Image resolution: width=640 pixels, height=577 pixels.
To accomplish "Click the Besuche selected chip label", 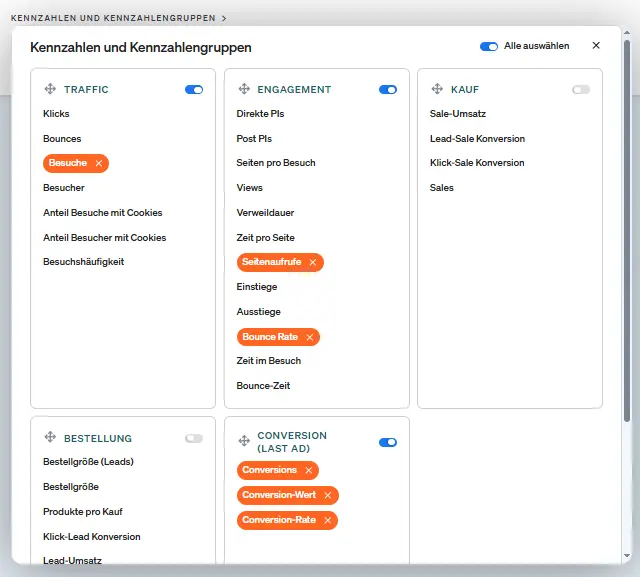I will [x=68, y=163].
